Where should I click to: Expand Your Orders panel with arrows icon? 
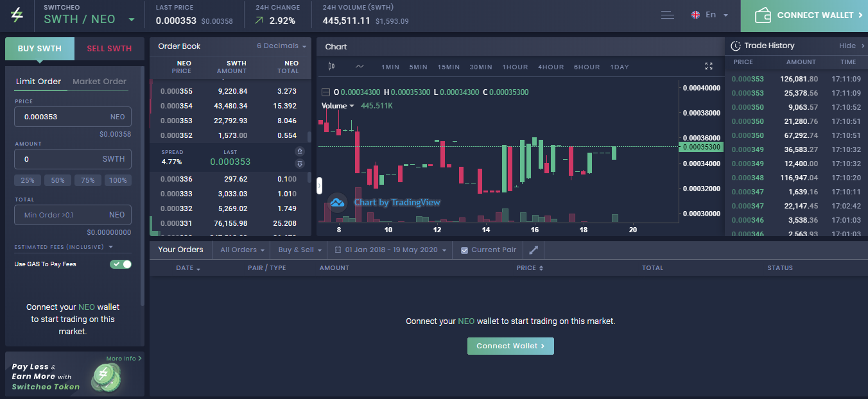tap(533, 250)
